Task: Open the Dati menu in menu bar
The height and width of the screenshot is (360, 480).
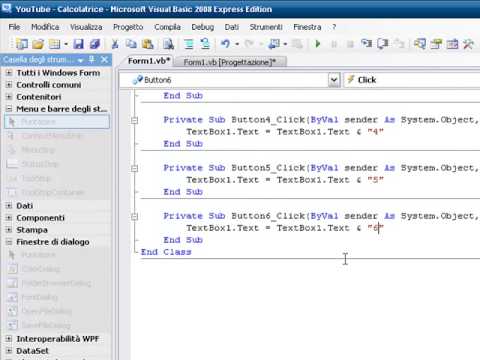Action: click(x=232, y=27)
